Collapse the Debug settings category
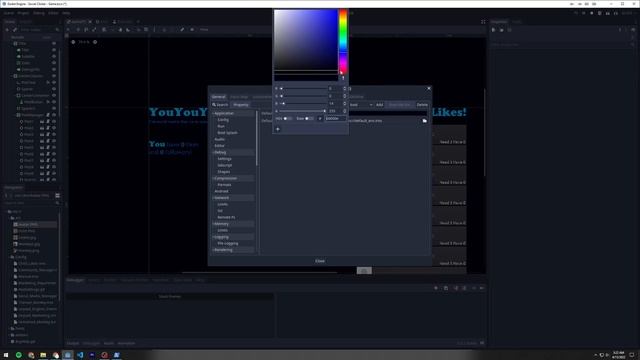The width and height of the screenshot is (640, 360). pyautogui.click(x=213, y=152)
